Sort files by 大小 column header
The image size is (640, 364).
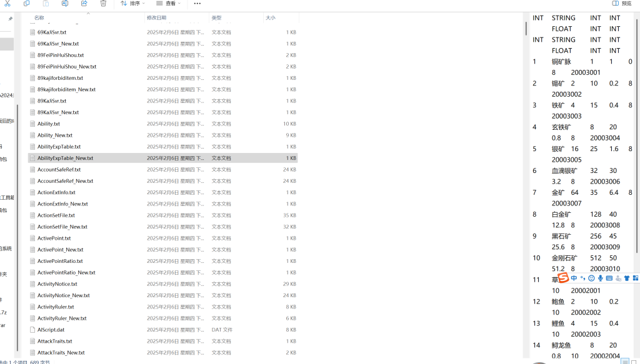tap(270, 17)
